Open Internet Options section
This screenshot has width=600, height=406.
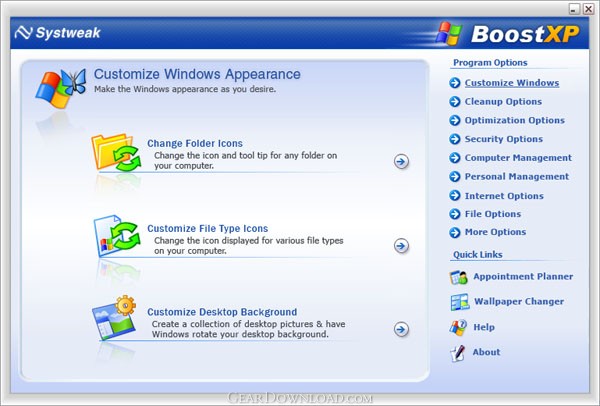504,196
